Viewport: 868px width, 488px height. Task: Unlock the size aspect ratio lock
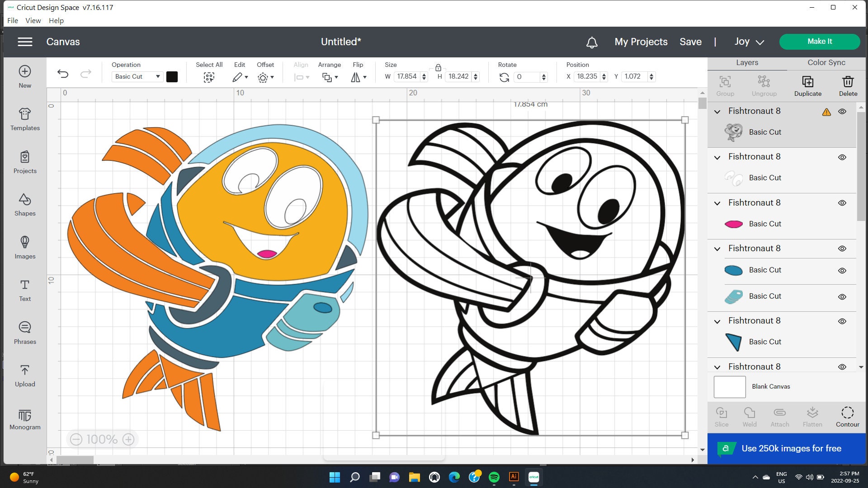click(438, 67)
